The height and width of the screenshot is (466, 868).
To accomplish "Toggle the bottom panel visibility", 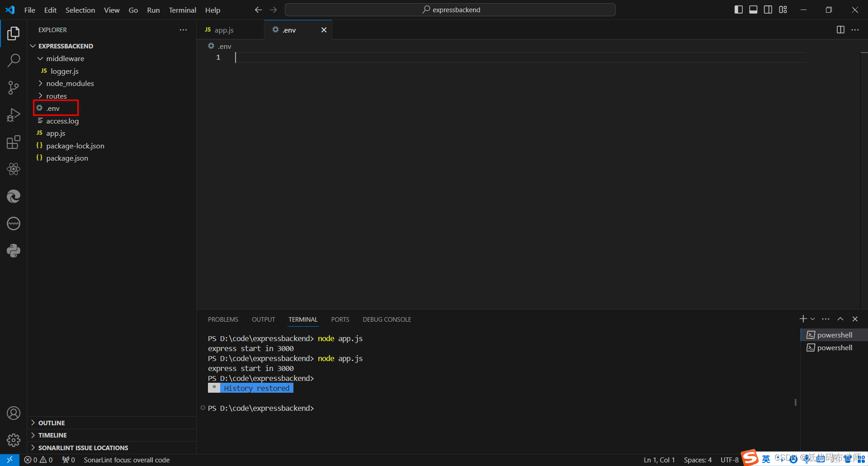I will click(x=753, y=10).
